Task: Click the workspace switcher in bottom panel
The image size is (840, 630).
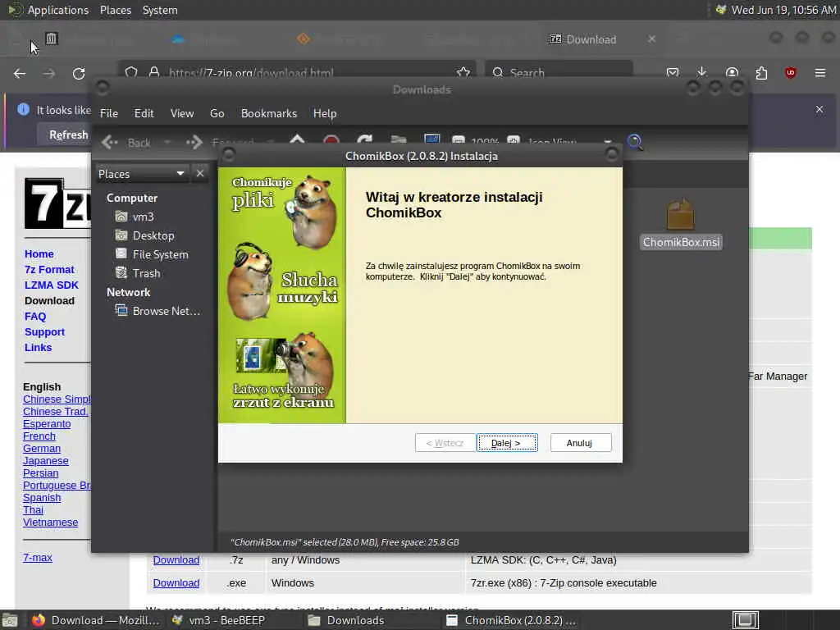Action: point(745,620)
